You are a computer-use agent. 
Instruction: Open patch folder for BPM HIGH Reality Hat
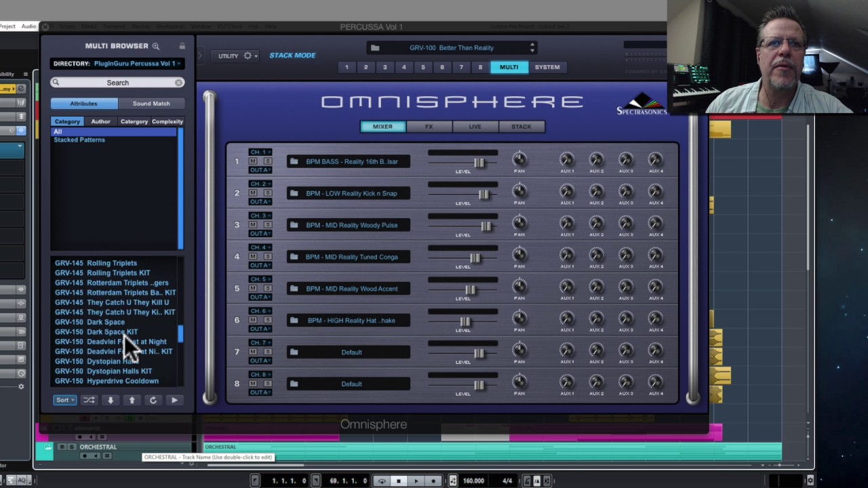pos(294,321)
